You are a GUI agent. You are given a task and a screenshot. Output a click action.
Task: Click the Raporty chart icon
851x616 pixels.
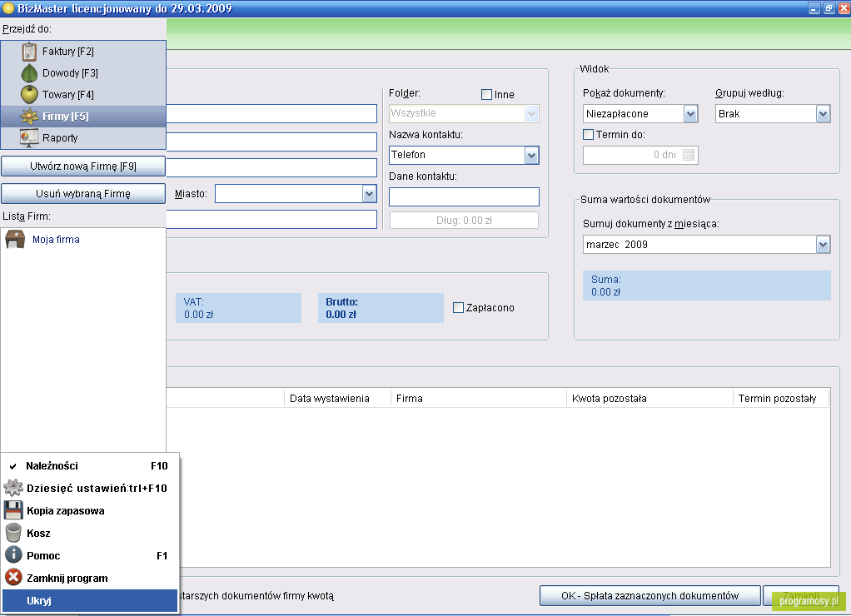(x=29, y=138)
